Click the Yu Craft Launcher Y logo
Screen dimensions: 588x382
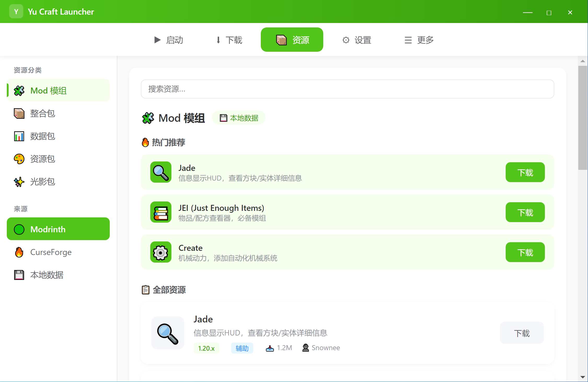tap(16, 11)
